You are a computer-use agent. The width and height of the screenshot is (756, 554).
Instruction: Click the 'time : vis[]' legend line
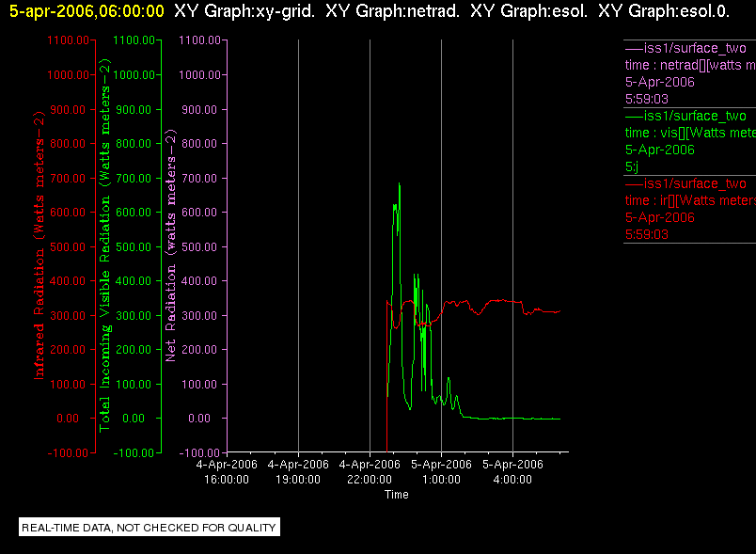tap(690, 133)
